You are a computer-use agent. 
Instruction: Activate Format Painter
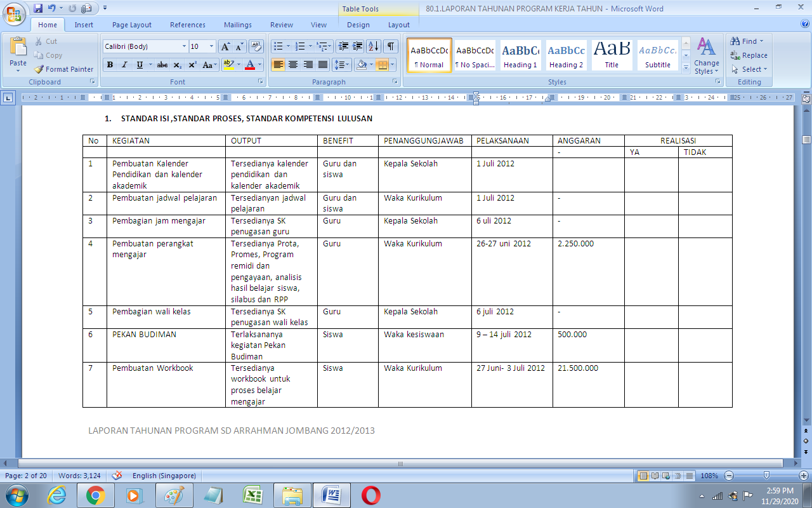pos(63,69)
